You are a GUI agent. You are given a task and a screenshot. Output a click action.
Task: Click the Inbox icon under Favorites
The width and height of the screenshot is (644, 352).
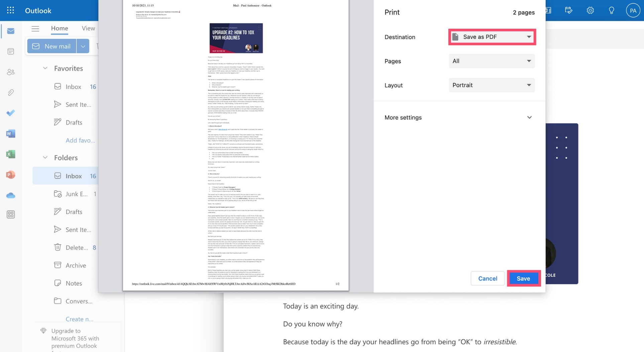(58, 86)
